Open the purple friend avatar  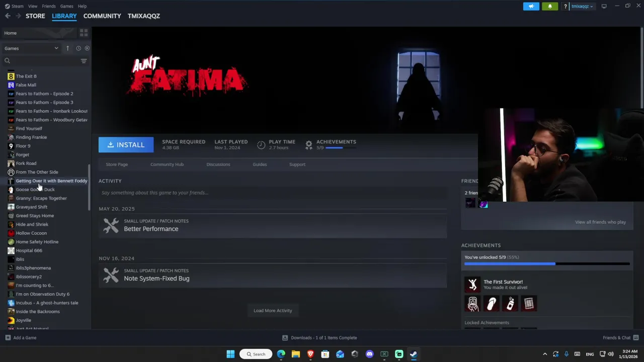click(483, 204)
